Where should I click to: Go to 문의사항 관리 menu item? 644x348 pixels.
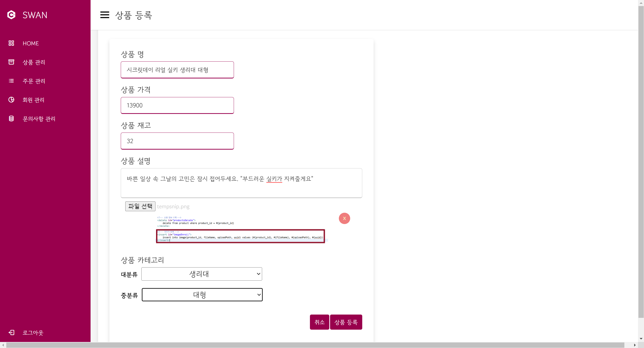pyautogui.click(x=39, y=119)
